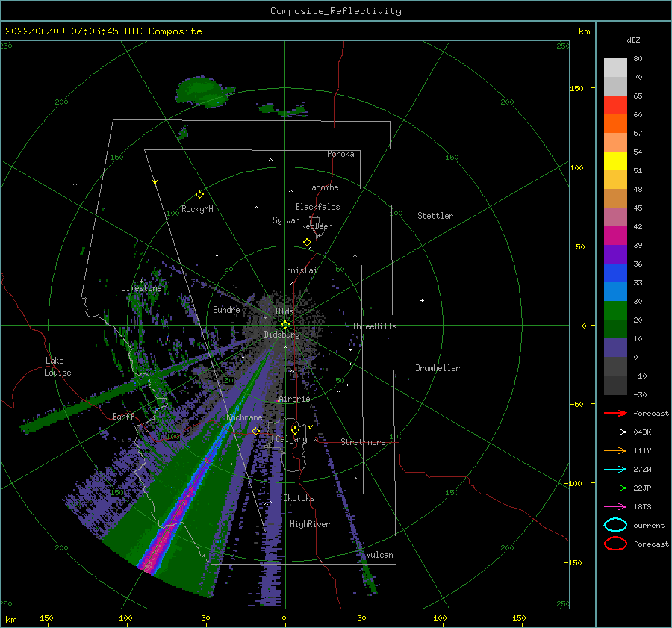Select the orange 60 dBZ legend swatch
This screenshot has width=672, height=628.
point(615,123)
